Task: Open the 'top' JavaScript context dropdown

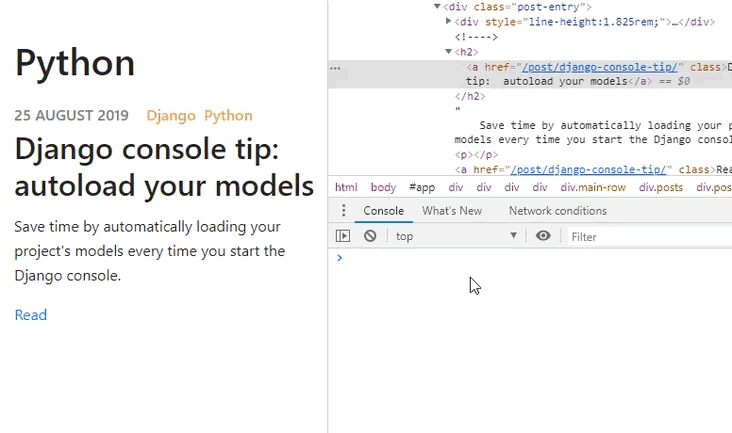Action: [x=457, y=236]
